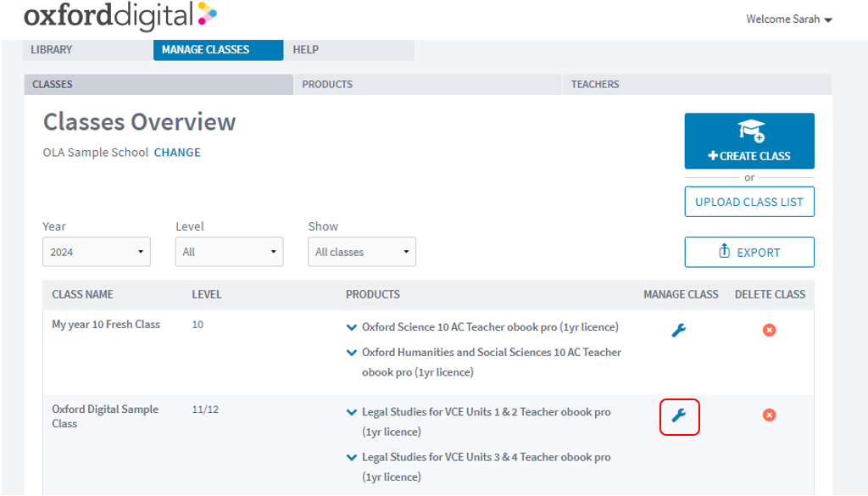Viewport: 868px width, 496px height.
Task: Select the Oxford Digital Sample Class name
Action: (x=105, y=416)
